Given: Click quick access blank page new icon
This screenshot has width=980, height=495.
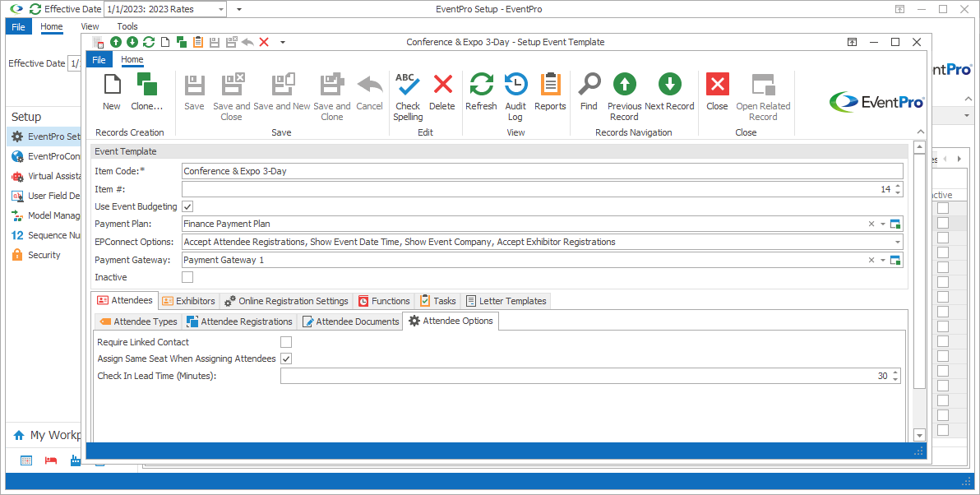Looking at the screenshot, I should pos(165,42).
